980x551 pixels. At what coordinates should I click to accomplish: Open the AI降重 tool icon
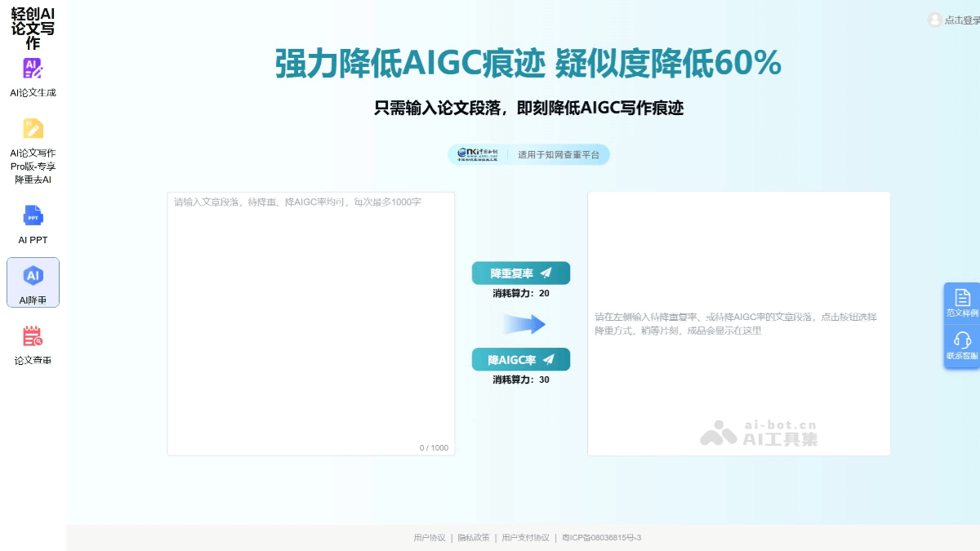(33, 277)
